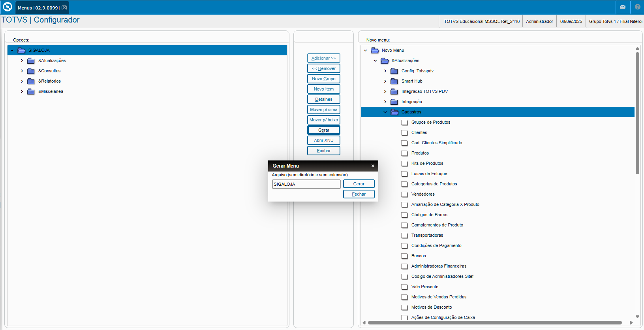Image resolution: width=644 pixels, height=330 pixels.
Task: Click the << Remover button
Action: pyautogui.click(x=324, y=68)
